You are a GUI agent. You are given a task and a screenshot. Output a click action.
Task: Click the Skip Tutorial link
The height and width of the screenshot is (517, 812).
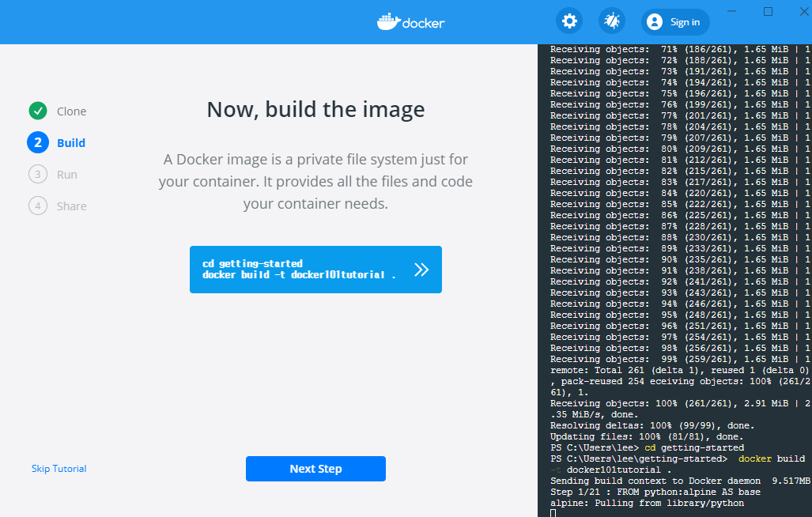point(59,468)
